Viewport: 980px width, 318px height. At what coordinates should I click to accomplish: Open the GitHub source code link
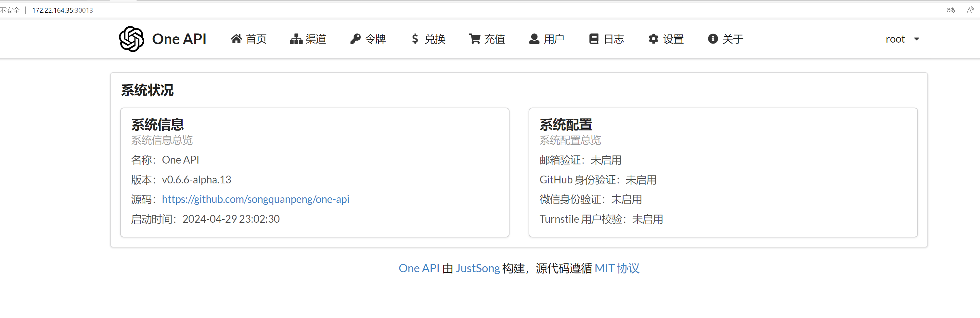[255, 199]
